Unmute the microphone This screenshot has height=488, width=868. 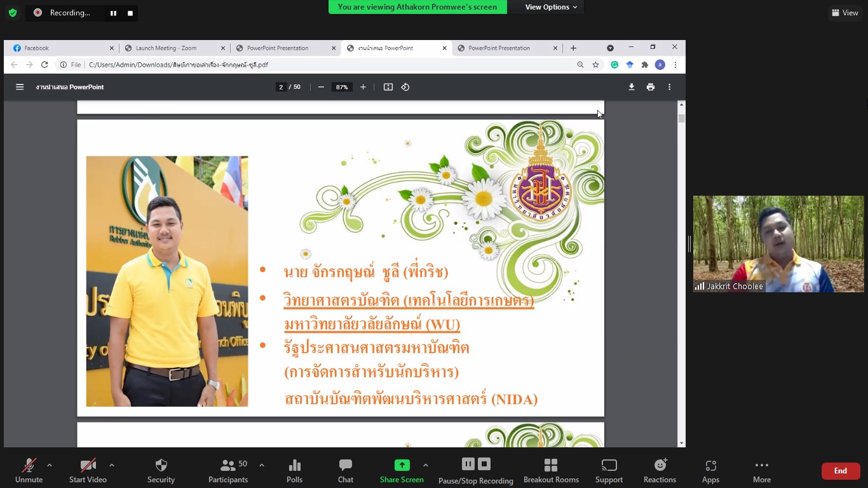coord(29,471)
